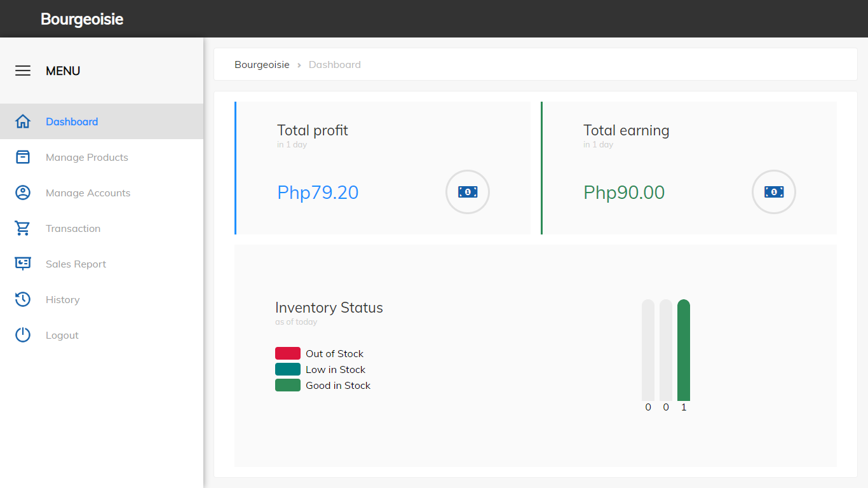Click the Bourgeoisie title in the header
Image resolution: width=868 pixels, height=488 pixels.
pos(81,18)
